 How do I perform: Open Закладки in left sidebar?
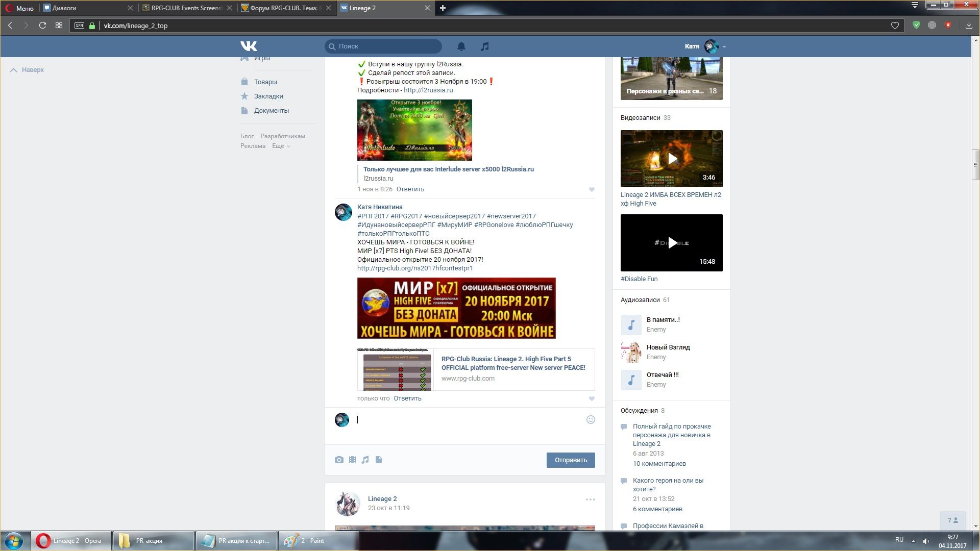click(268, 96)
